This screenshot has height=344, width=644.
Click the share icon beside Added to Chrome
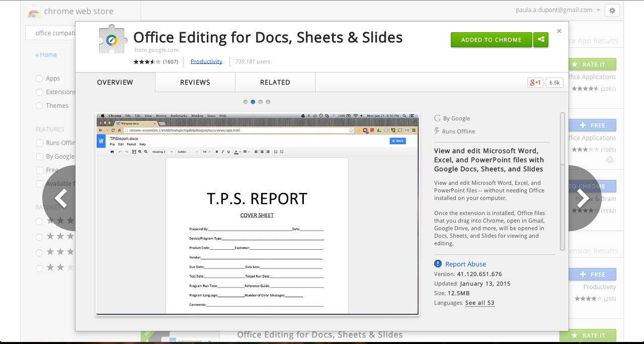[541, 40]
